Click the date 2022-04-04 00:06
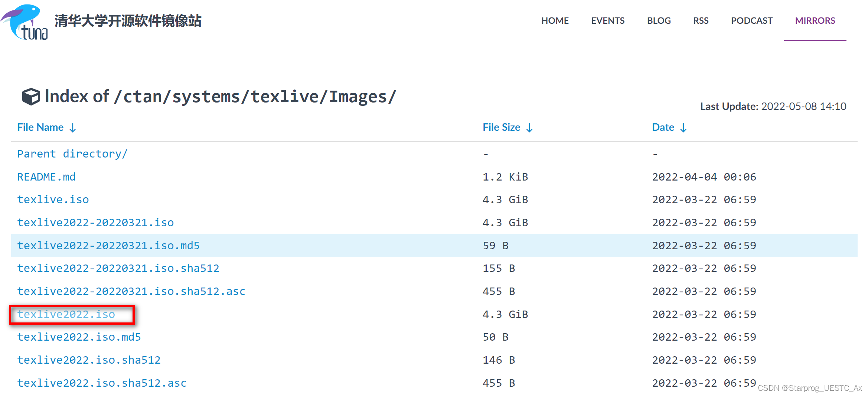 tap(704, 177)
